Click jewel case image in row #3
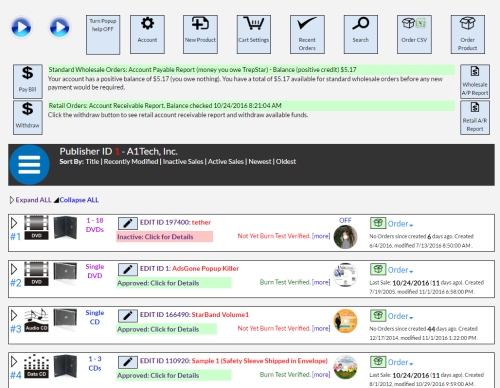This screenshot has height=388, width=500. [65, 320]
